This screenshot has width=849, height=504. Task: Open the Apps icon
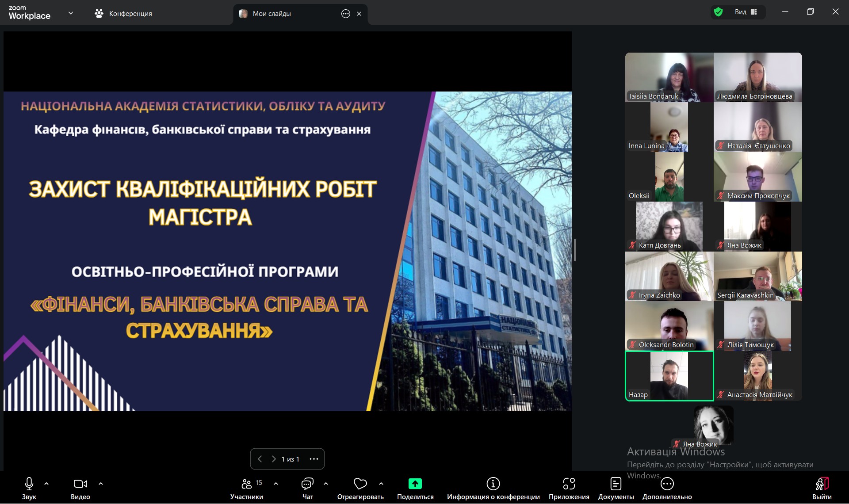tap(569, 484)
